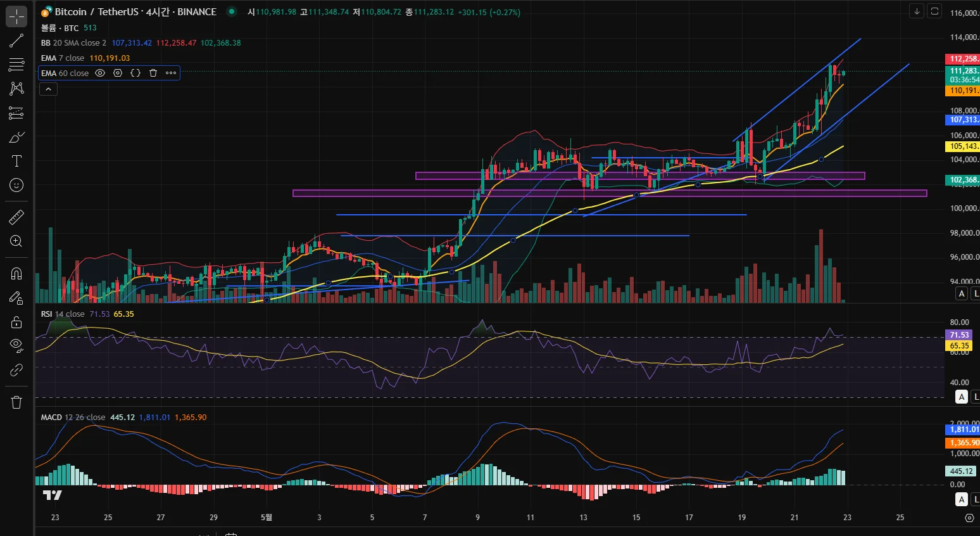Viewport: 980px width, 536px height.
Task: Click the fullscreen frame button above price scale
Action: (x=934, y=11)
